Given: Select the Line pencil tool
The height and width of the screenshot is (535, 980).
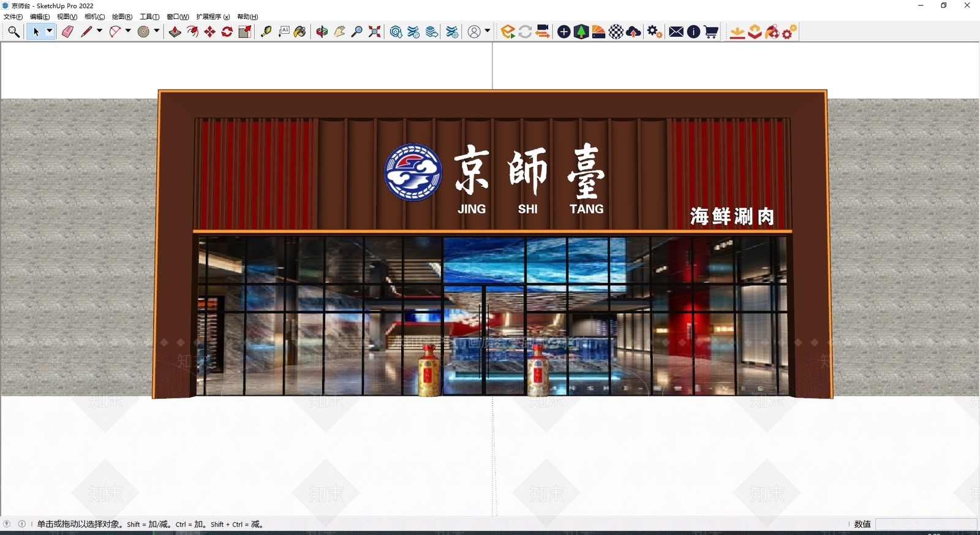Looking at the screenshot, I should 86,32.
